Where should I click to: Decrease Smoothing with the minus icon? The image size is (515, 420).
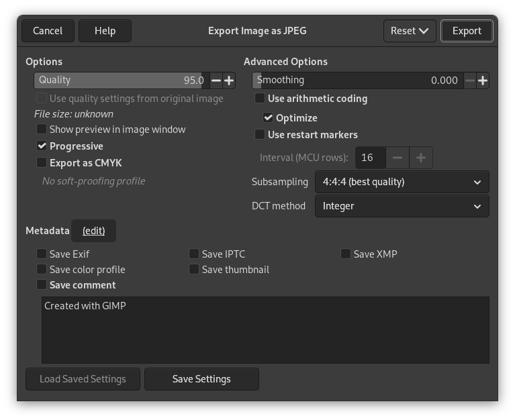click(x=469, y=81)
